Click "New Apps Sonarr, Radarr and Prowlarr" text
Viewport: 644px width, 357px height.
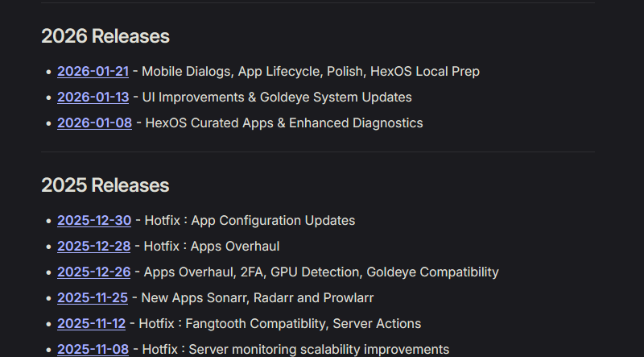(x=257, y=298)
